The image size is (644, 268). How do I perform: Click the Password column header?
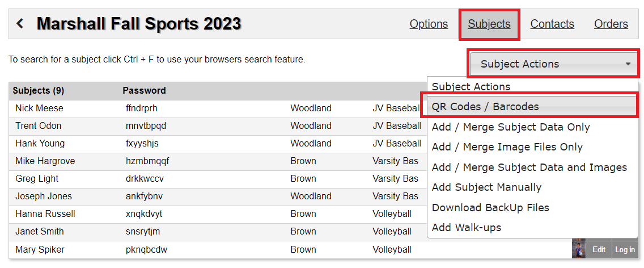[144, 91]
